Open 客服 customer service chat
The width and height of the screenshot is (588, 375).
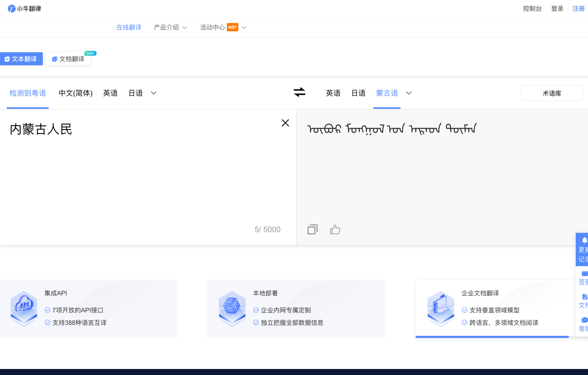pos(584,324)
